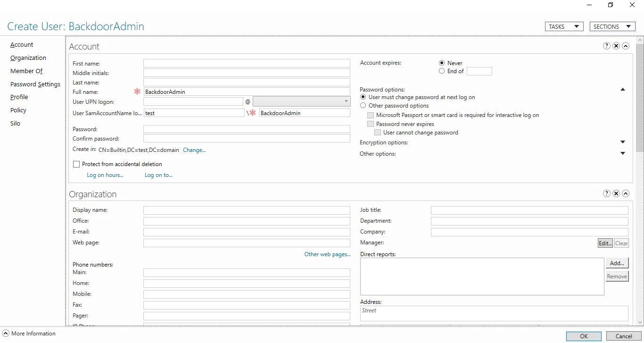Collapse the Account section chevron icon
This screenshot has height=343, width=644.
[626, 46]
